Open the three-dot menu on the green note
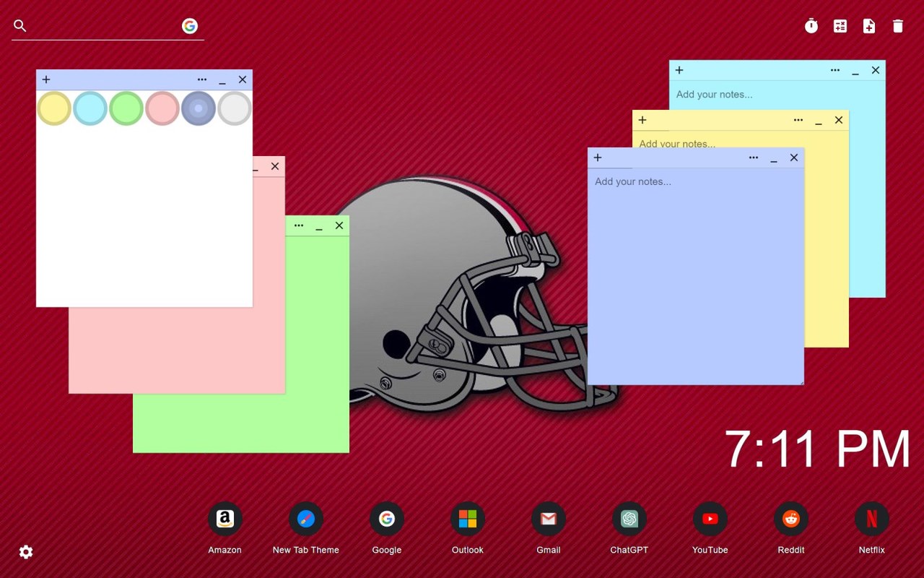Viewport: 924px width, 578px height. [299, 225]
